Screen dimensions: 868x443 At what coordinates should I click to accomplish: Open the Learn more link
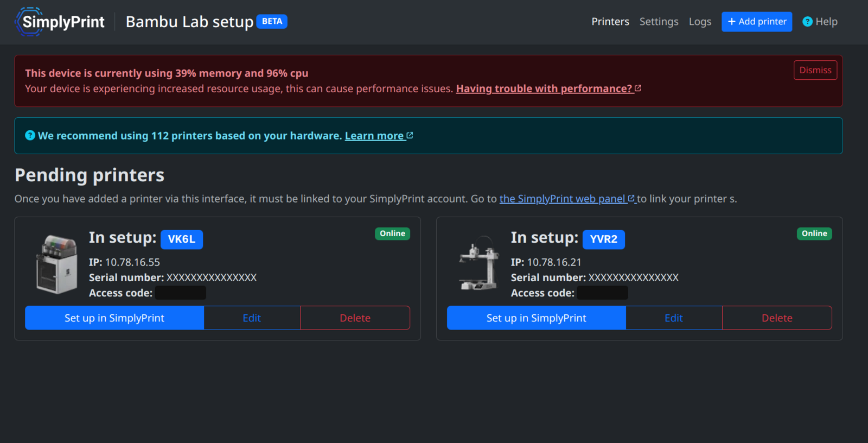[379, 136]
